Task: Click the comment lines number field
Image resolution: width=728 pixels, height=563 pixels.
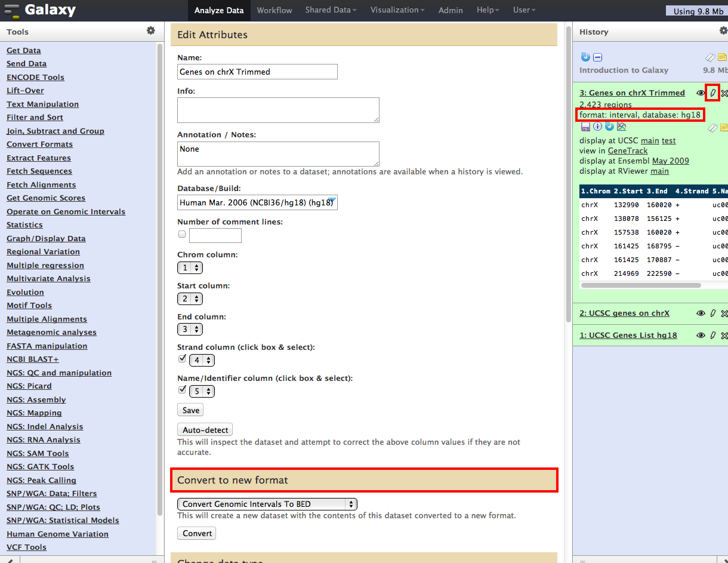Action: (x=215, y=235)
